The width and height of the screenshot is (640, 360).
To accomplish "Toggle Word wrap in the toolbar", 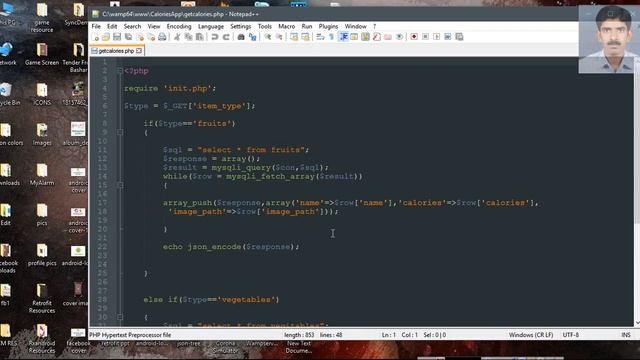I will tap(320, 37).
